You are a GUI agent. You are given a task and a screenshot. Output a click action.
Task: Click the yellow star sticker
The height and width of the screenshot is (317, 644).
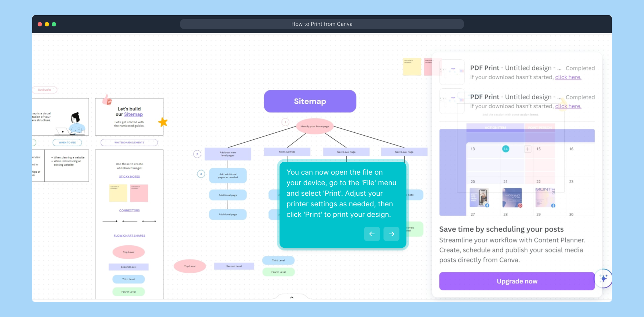click(x=163, y=122)
